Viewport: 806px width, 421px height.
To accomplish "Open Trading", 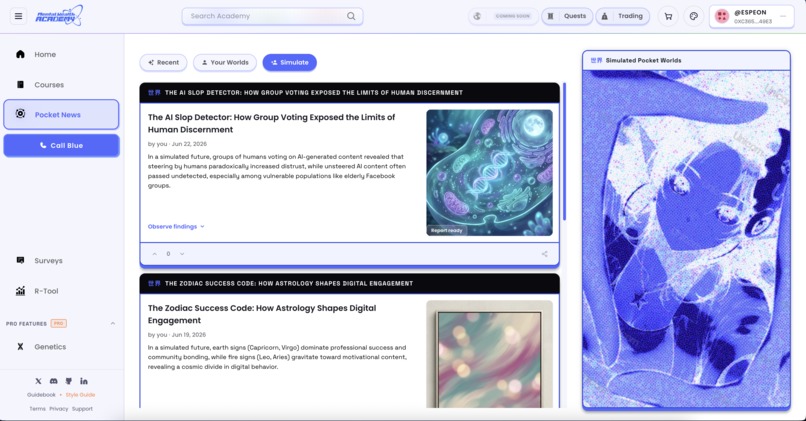I will [x=622, y=16].
